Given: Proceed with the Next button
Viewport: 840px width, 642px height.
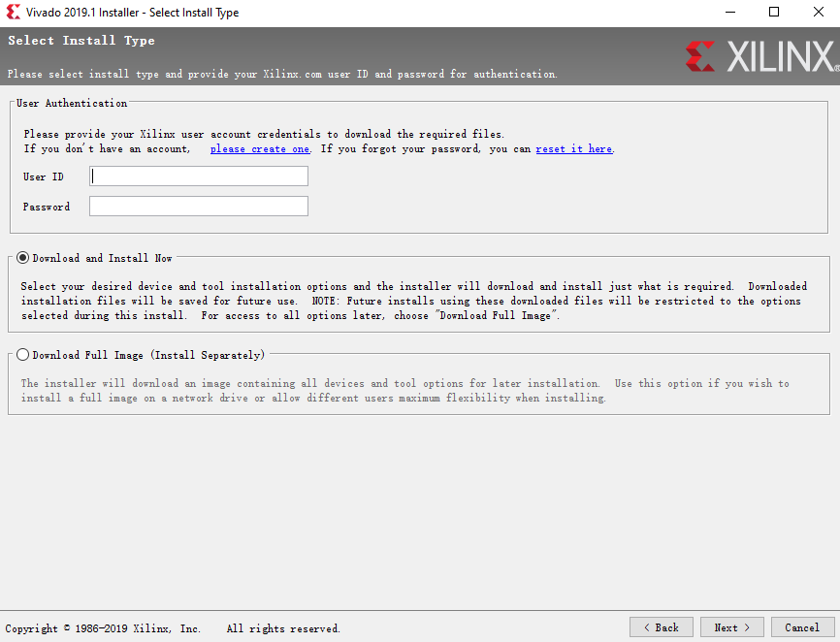Looking at the screenshot, I should (731, 627).
